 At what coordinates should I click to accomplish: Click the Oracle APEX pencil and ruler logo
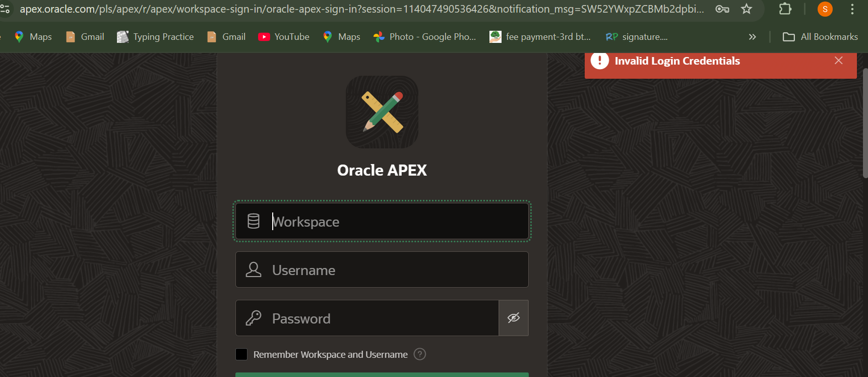[x=382, y=112]
